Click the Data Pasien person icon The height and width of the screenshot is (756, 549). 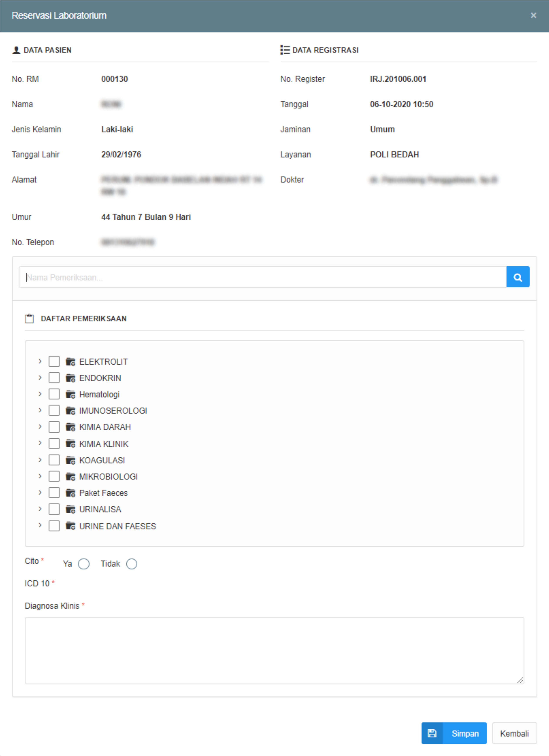[16, 50]
